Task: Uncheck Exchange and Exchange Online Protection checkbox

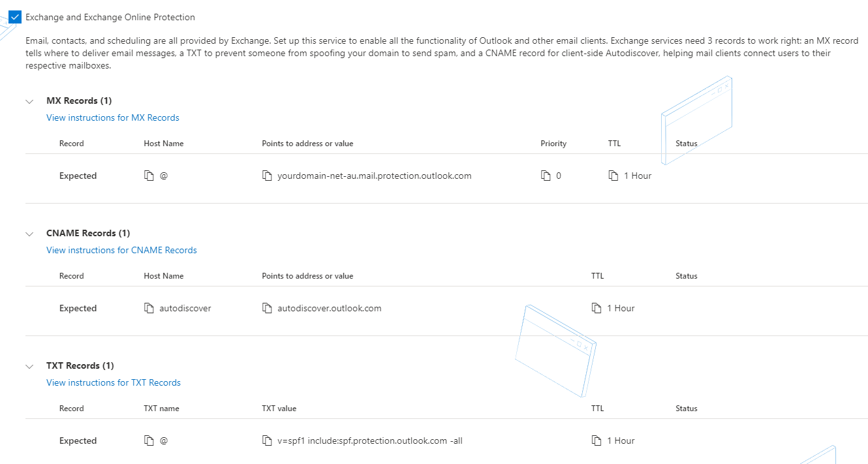Action: 15,17
